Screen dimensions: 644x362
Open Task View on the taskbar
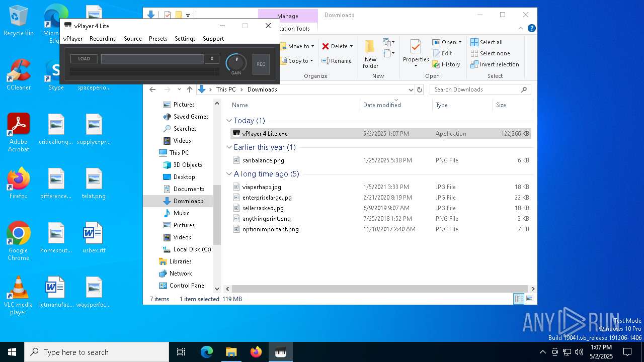(x=181, y=352)
